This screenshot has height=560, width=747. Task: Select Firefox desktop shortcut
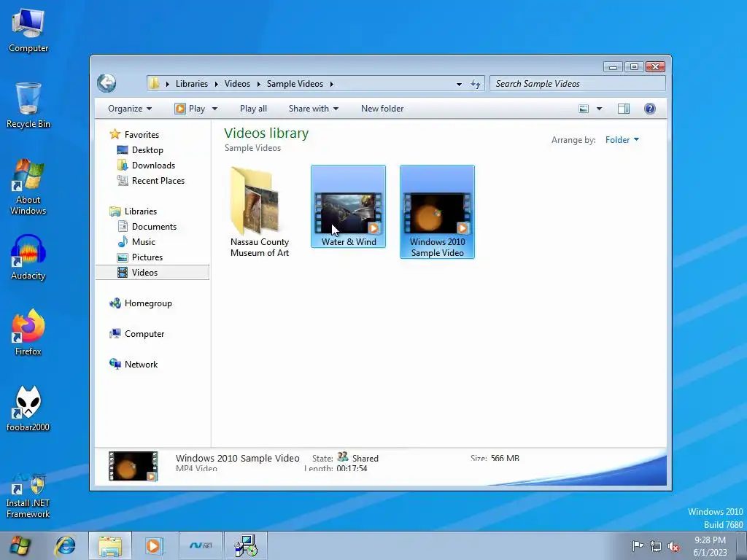[28, 332]
